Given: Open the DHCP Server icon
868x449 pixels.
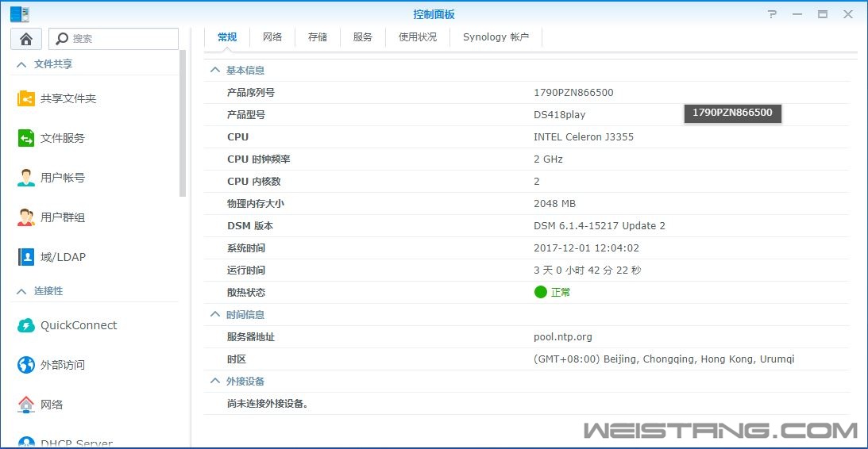Looking at the screenshot, I should point(26,443).
